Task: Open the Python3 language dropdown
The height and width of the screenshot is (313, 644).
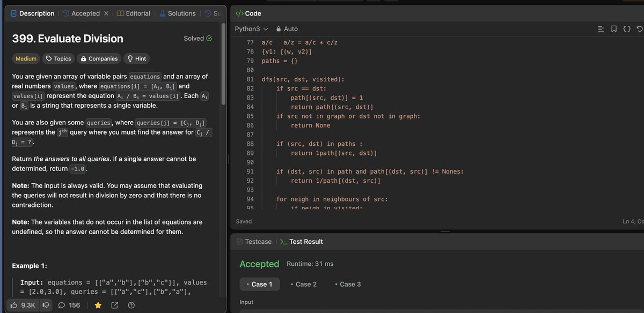Action: coord(251,29)
